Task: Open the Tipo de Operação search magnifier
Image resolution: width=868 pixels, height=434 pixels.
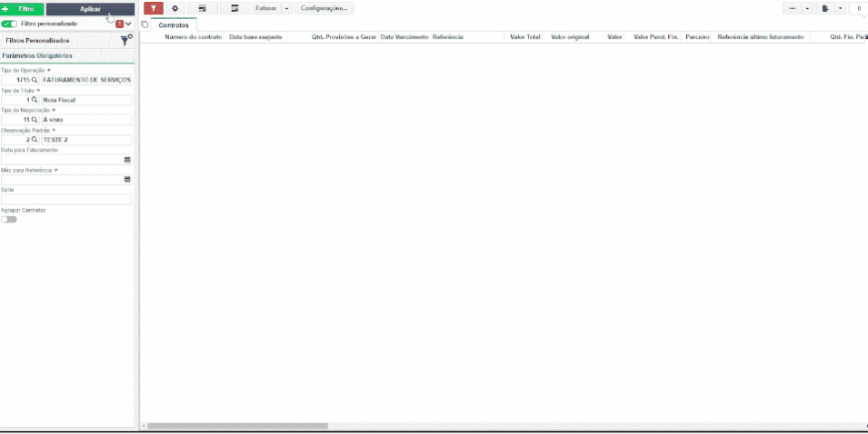Action: [x=35, y=80]
